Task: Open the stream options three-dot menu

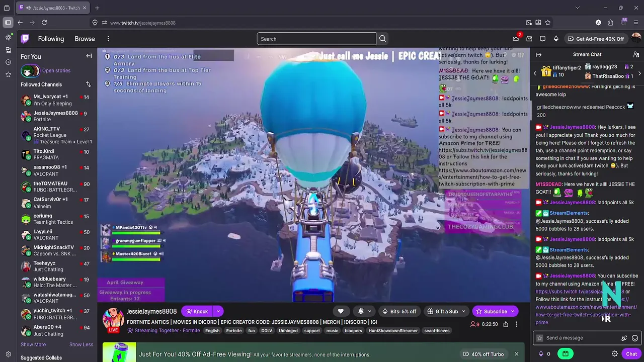Action: tap(516, 324)
